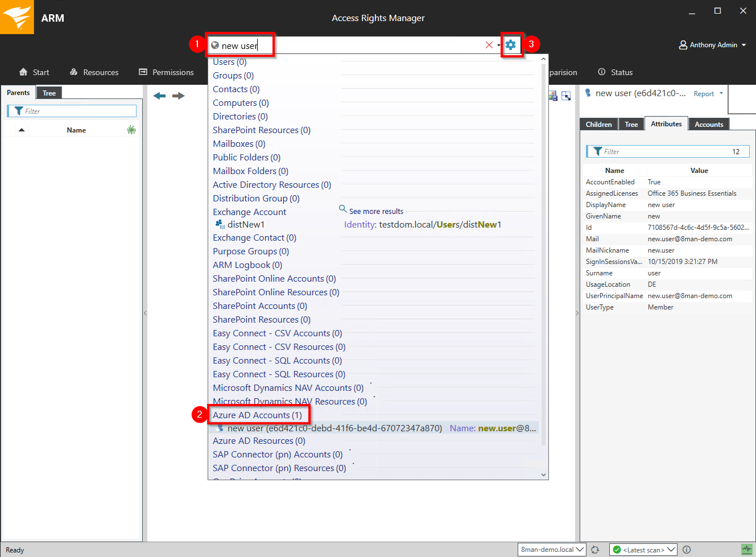Select the Children tab
Screen dimensions: 756x557
(598, 125)
